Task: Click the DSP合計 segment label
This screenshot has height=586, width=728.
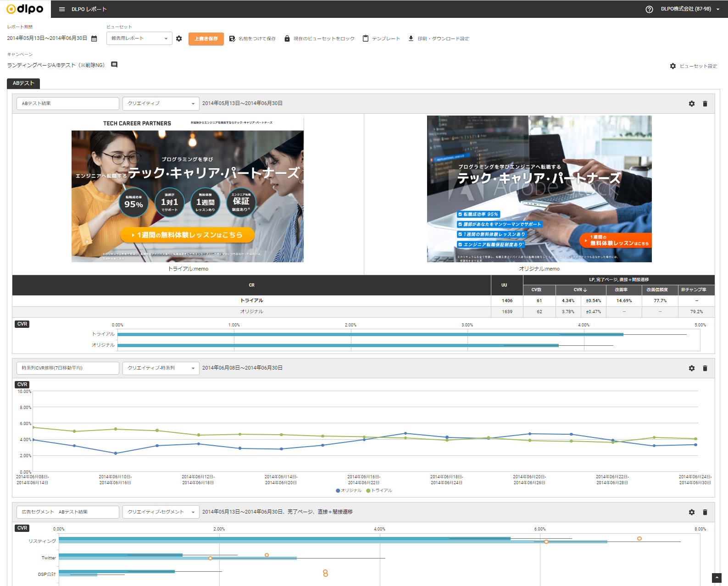Action: (x=47, y=574)
